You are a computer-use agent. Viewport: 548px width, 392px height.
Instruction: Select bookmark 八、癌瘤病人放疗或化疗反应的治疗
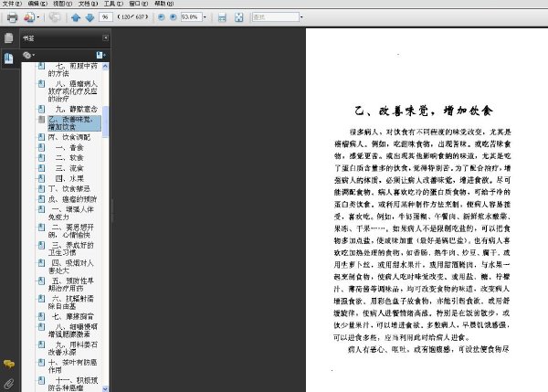(73, 91)
